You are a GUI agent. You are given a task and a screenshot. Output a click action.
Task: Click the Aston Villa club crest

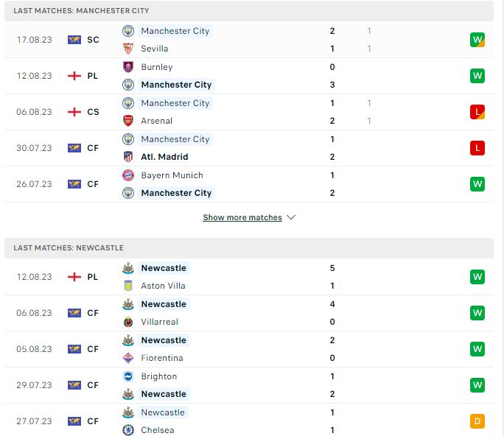click(x=128, y=286)
